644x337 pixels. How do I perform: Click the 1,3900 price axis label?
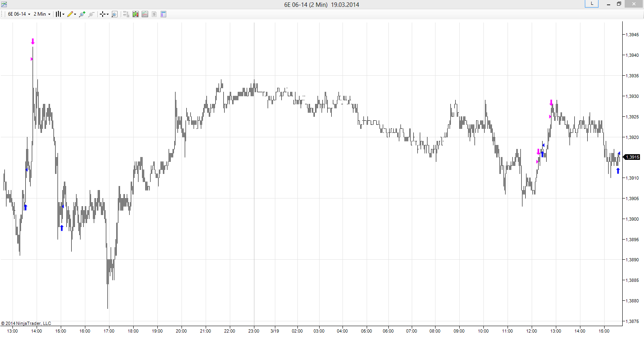click(632, 219)
